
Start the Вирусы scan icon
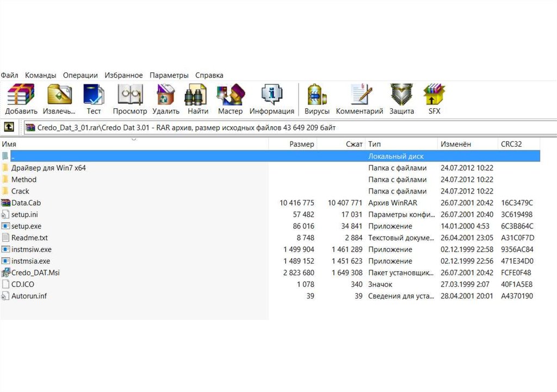click(317, 95)
